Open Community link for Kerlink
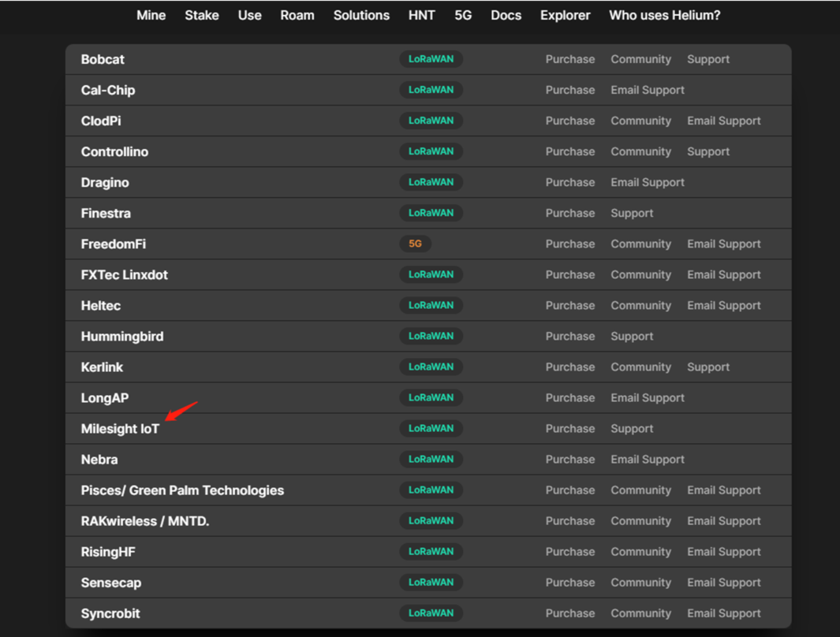This screenshot has height=637, width=840. (x=640, y=367)
